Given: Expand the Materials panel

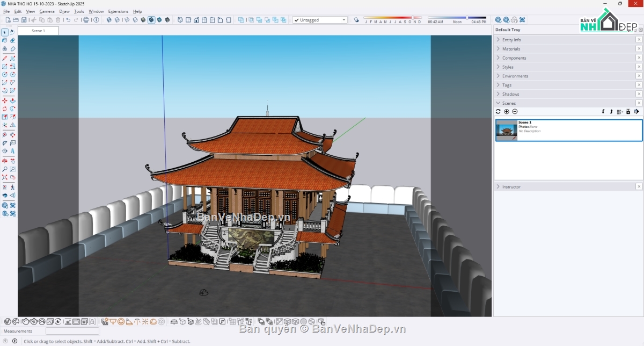Looking at the screenshot, I should 511,49.
